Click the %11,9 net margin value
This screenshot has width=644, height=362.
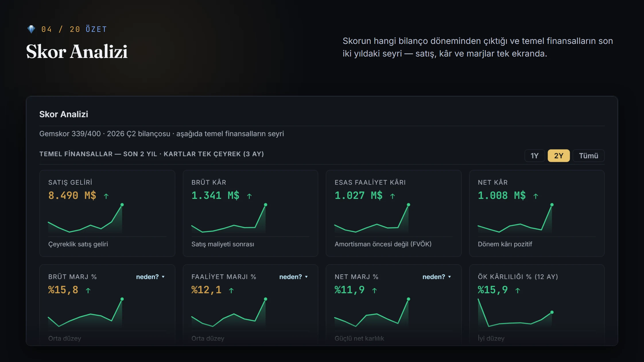[x=350, y=290]
